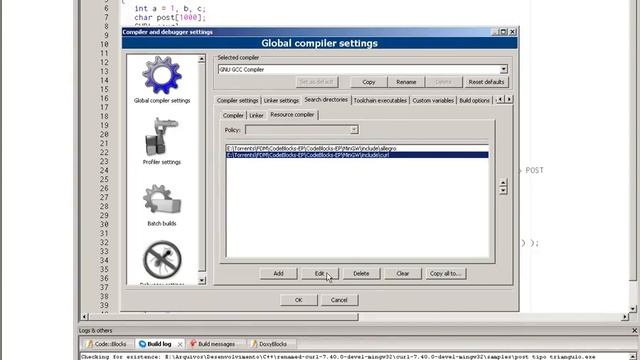Select Search directories tab
The width and height of the screenshot is (640, 360).
tap(326, 100)
